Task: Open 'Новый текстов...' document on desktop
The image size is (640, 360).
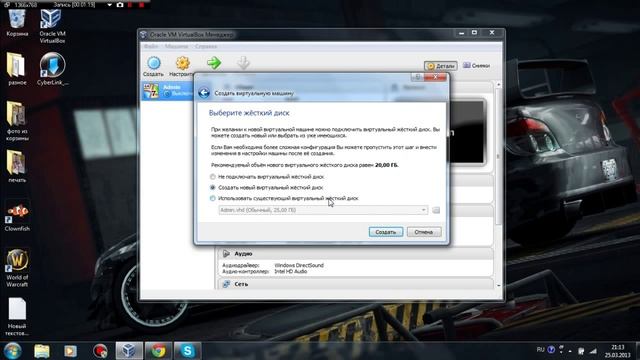Action: [x=17, y=317]
